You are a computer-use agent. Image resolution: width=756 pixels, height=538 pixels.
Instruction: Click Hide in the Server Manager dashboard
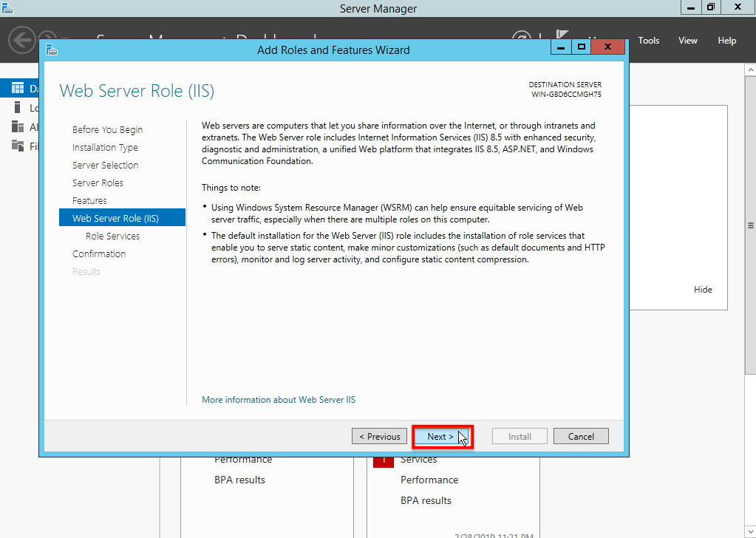pos(703,289)
